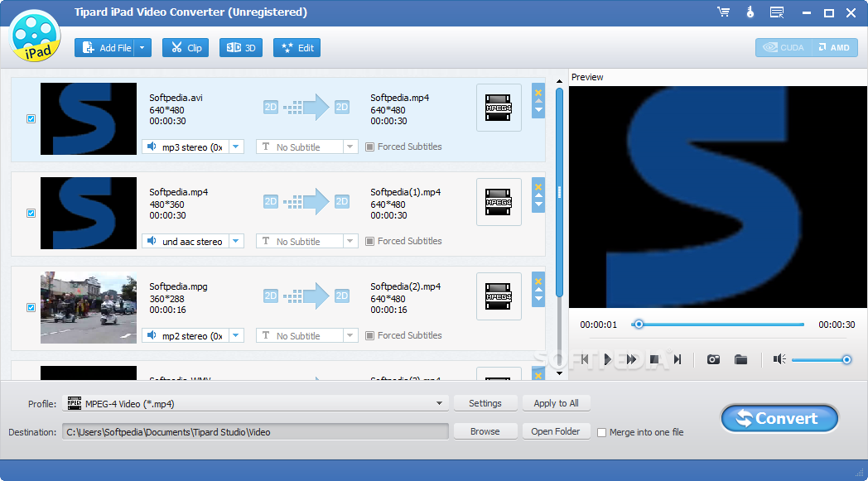Image resolution: width=868 pixels, height=481 pixels.
Task: Open the Clip tool
Action: click(x=186, y=47)
